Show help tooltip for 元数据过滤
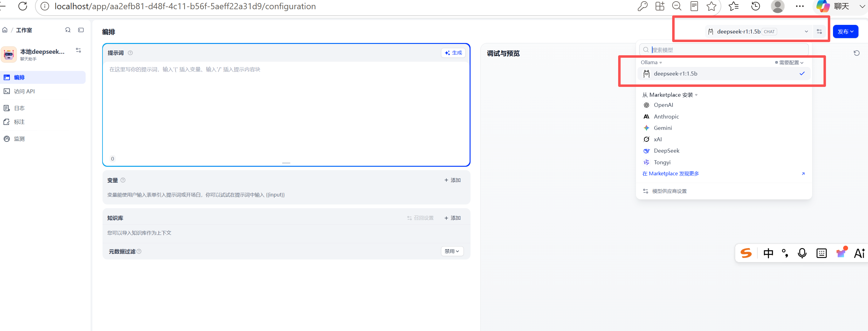This screenshot has width=868, height=331. coord(139,251)
